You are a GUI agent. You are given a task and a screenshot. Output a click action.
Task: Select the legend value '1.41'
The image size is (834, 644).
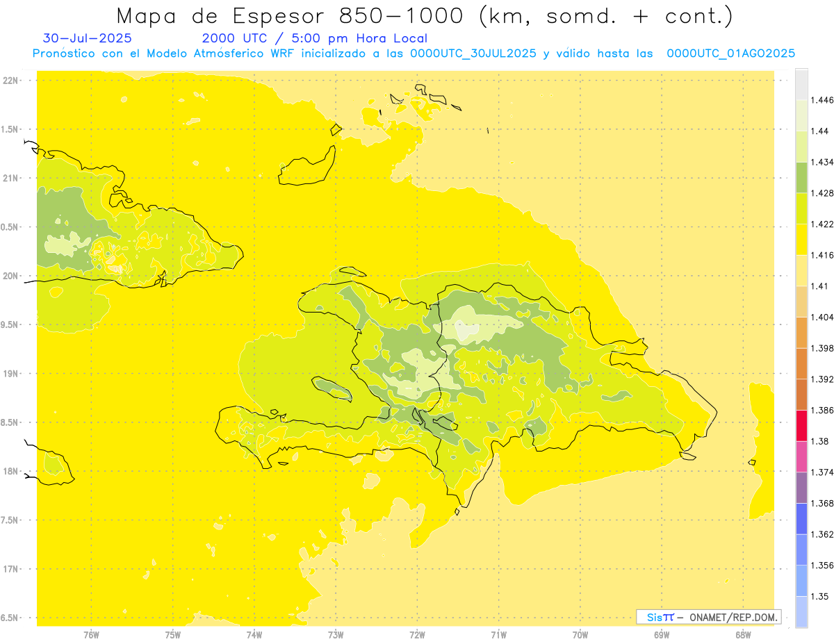click(x=819, y=286)
